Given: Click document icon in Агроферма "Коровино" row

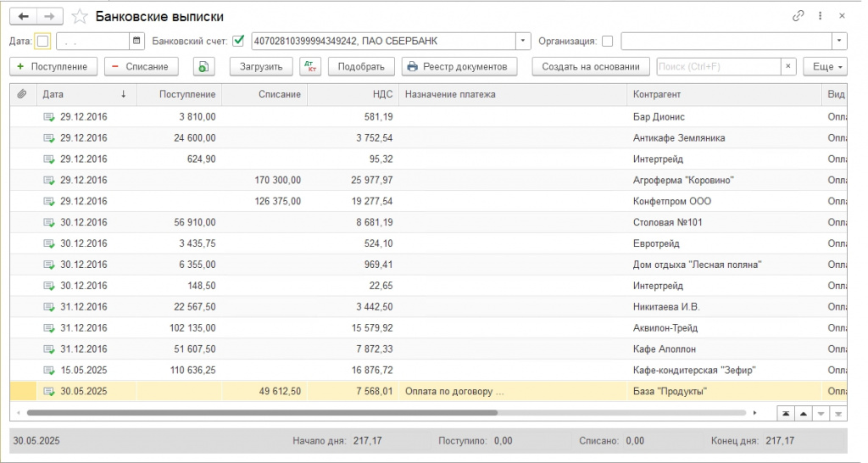Looking at the screenshot, I should tap(49, 180).
